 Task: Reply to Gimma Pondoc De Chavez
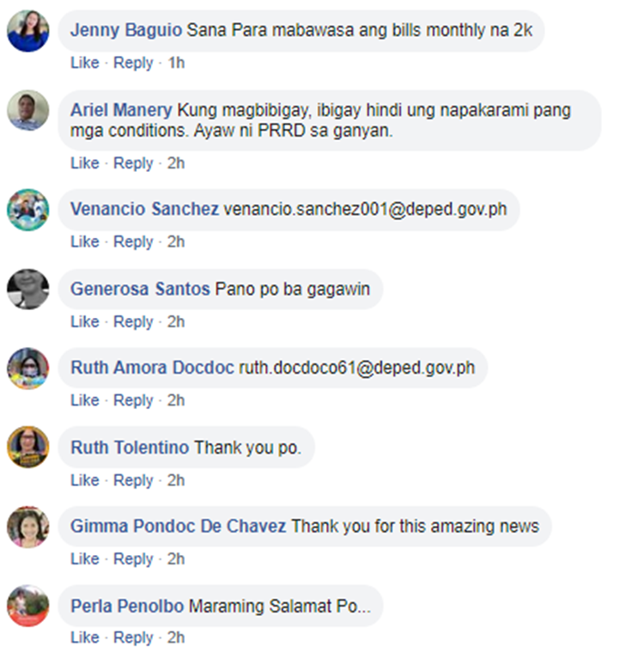(133, 559)
